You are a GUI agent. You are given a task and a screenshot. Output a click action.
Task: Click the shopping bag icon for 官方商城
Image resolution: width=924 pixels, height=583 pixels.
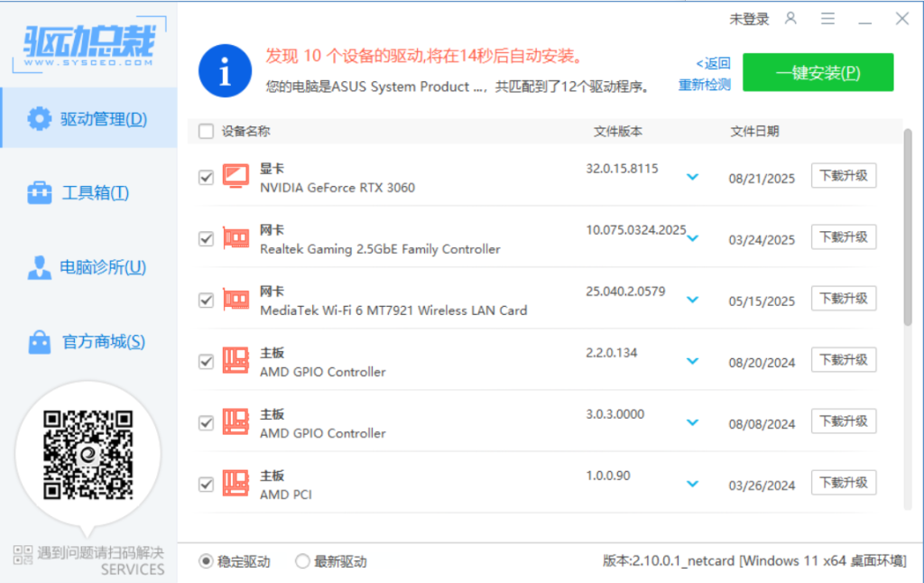click(x=40, y=342)
